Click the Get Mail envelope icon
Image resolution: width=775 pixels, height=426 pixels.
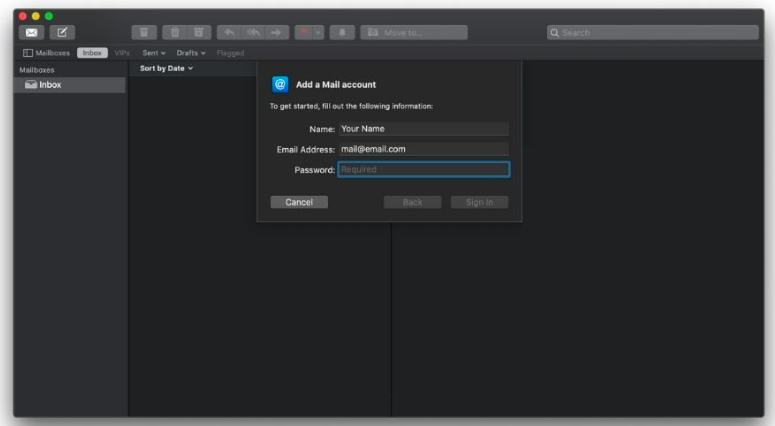tap(31, 33)
